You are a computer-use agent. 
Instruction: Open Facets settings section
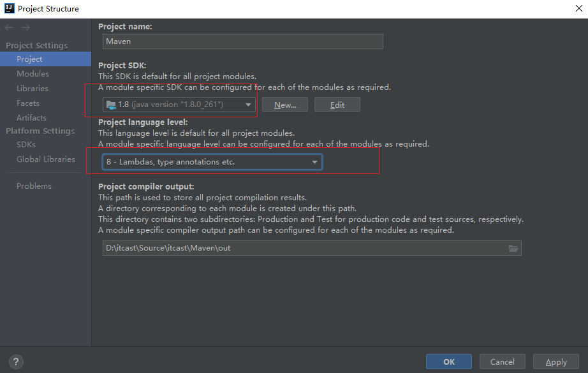pyautogui.click(x=28, y=103)
